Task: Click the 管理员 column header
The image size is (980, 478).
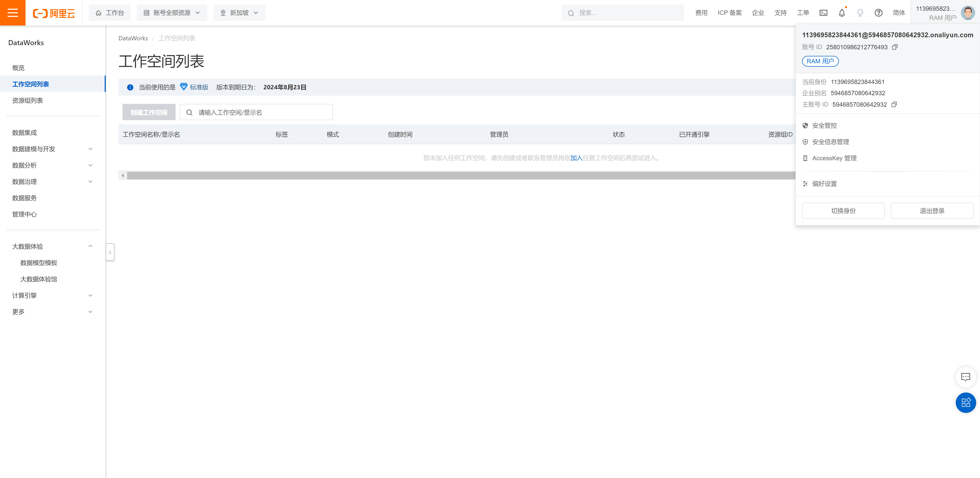Action: click(x=499, y=134)
